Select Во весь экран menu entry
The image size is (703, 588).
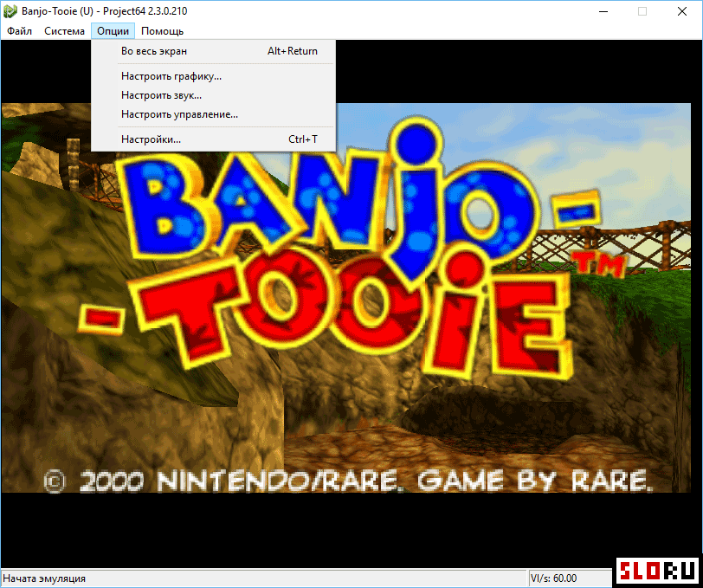coord(213,51)
